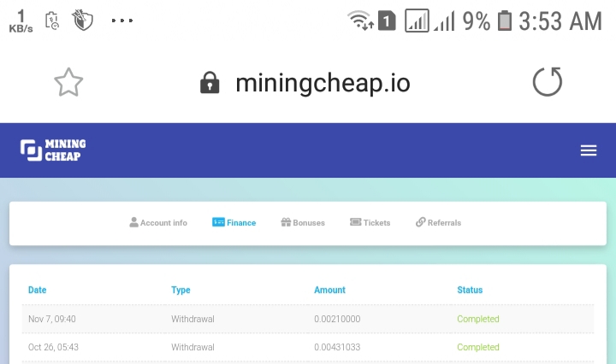Image resolution: width=616 pixels, height=364 pixels.
Task: Click the Status column header
Action: tap(470, 290)
